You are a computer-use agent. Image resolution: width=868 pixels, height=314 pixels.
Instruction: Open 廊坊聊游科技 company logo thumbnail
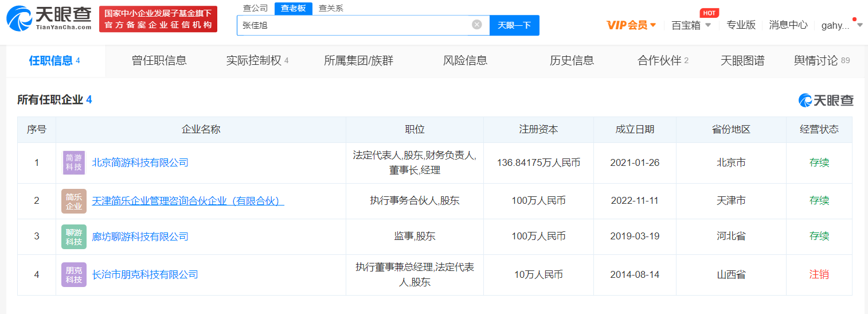pos(74,237)
